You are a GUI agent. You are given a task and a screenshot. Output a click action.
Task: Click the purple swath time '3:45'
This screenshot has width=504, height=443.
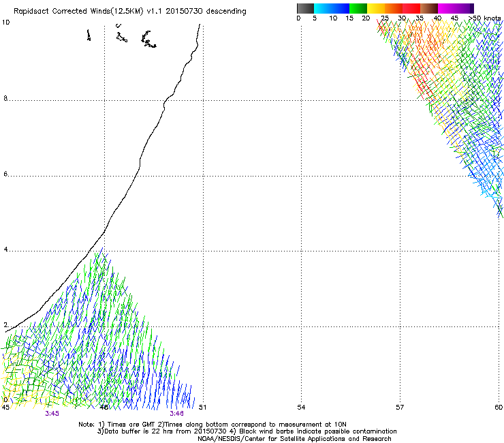pyautogui.click(x=52, y=414)
